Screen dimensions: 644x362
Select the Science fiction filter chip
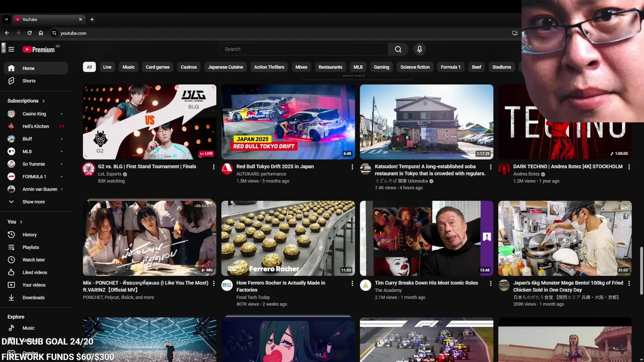coord(415,67)
